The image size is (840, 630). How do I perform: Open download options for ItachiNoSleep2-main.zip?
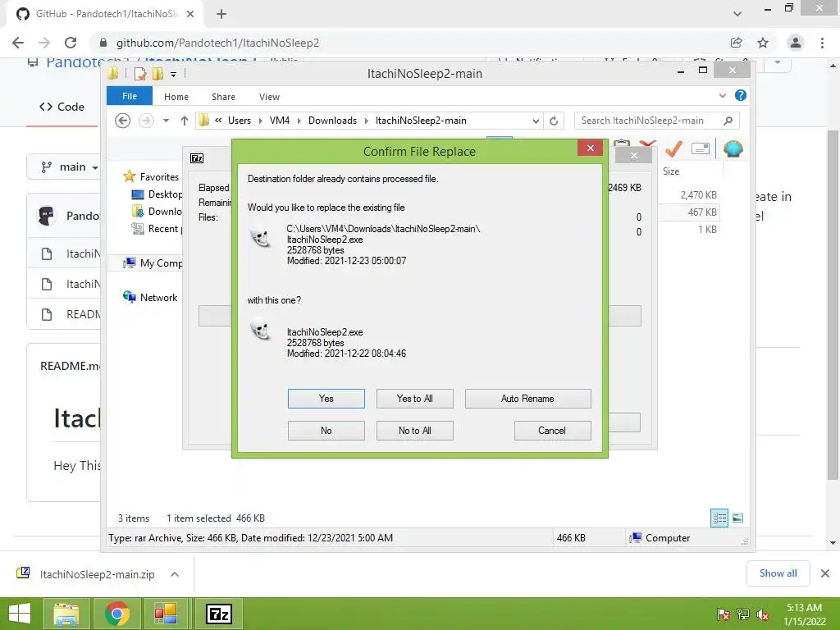(x=175, y=574)
